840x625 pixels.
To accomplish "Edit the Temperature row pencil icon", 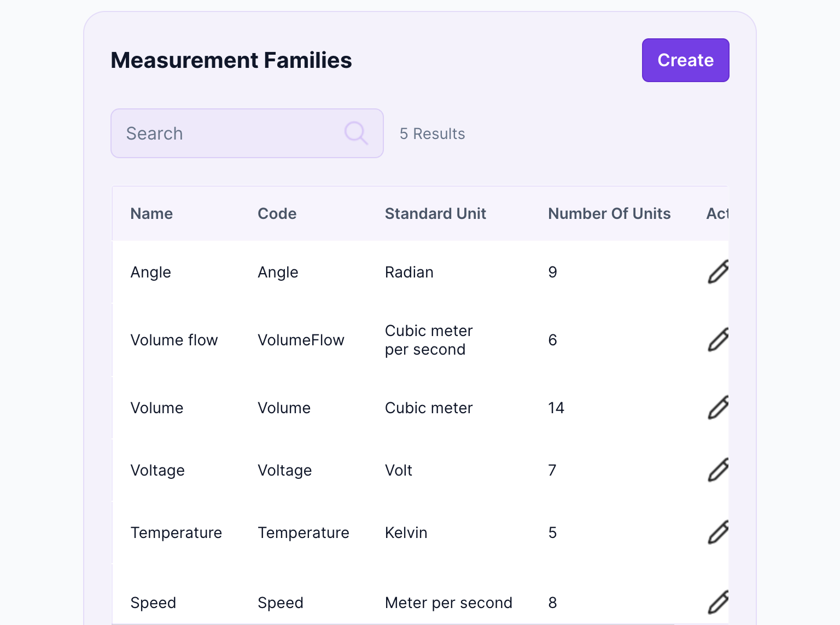I will (x=718, y=533).
